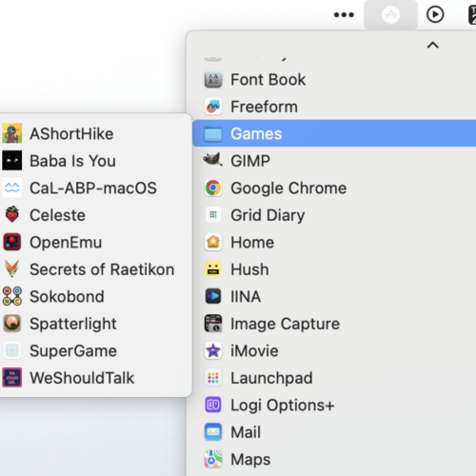Launch AShortHike from the Games submenu
The image size is (476, 476).
pyautogui.click(x=96, y=133)
